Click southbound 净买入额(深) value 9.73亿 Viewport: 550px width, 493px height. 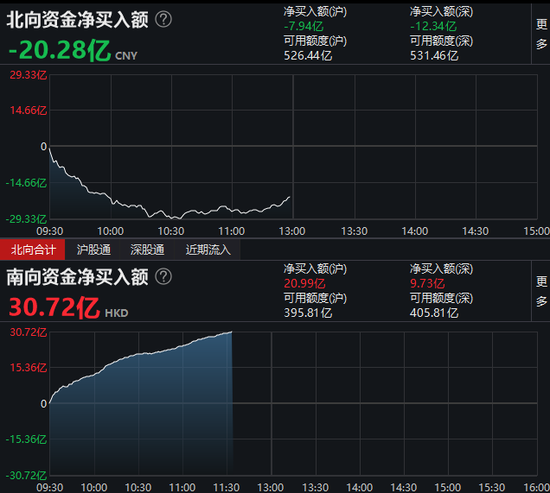[x=427, y=284]
